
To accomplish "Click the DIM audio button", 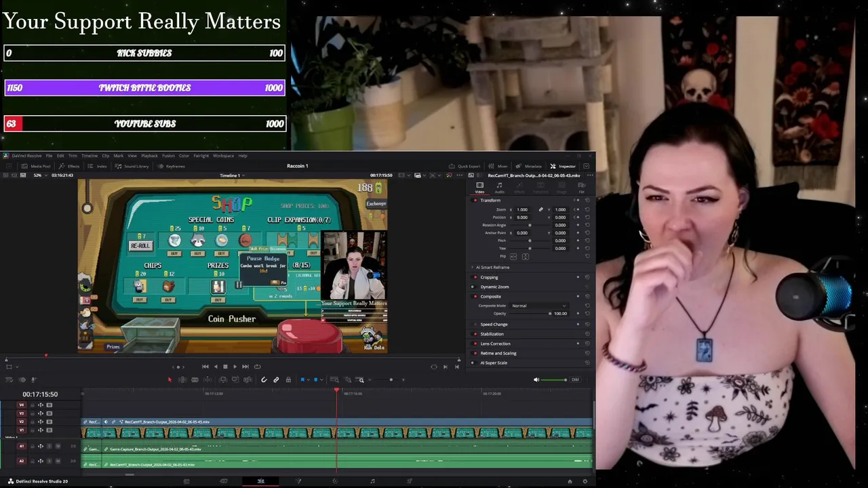I will click(x=575, y=380).
